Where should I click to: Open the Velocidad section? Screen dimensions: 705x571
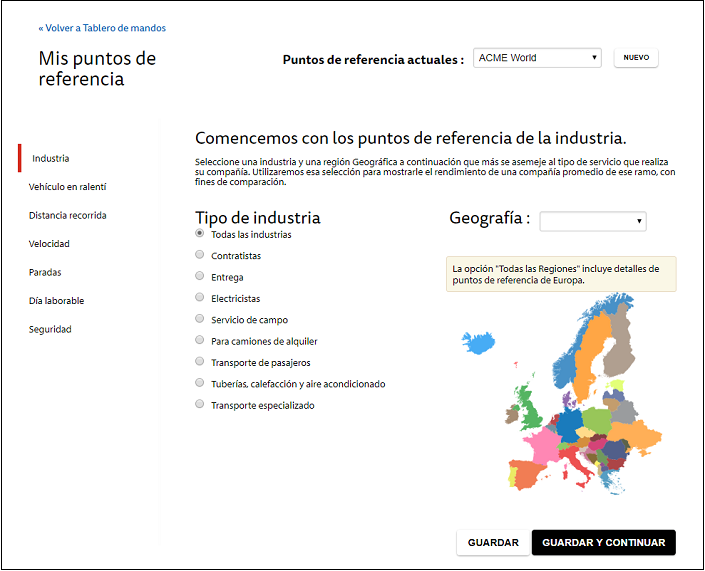49,244
